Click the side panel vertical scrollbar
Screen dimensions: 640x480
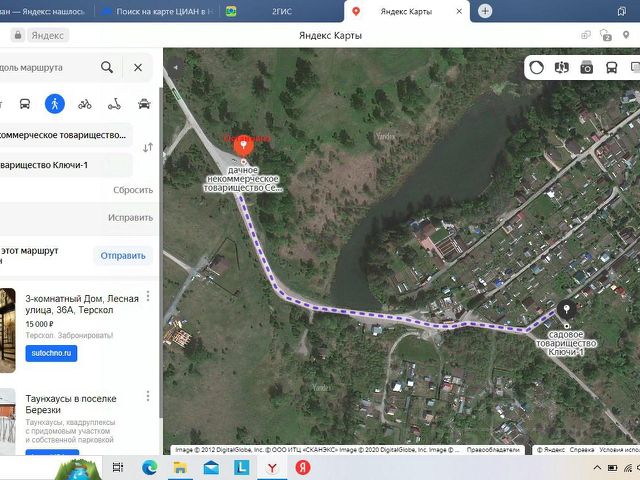pos(160,253)
